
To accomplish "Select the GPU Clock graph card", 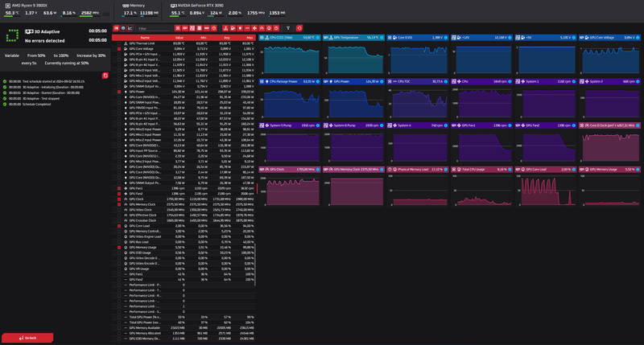I will click(x=290, y=187).
